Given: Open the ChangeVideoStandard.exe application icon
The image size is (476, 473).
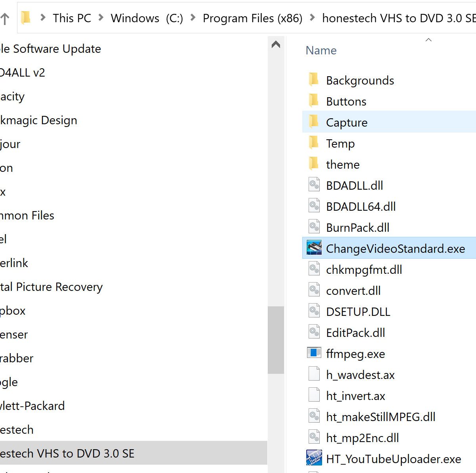Looking at the screenshot, I should coord(314,248).
